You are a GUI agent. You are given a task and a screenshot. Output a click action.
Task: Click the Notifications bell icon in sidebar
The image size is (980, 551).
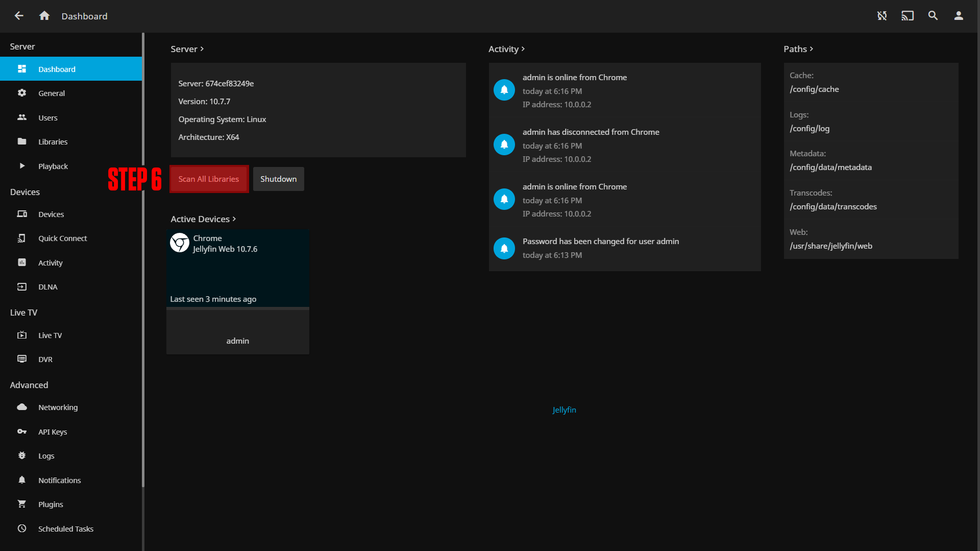click(22, 480)
